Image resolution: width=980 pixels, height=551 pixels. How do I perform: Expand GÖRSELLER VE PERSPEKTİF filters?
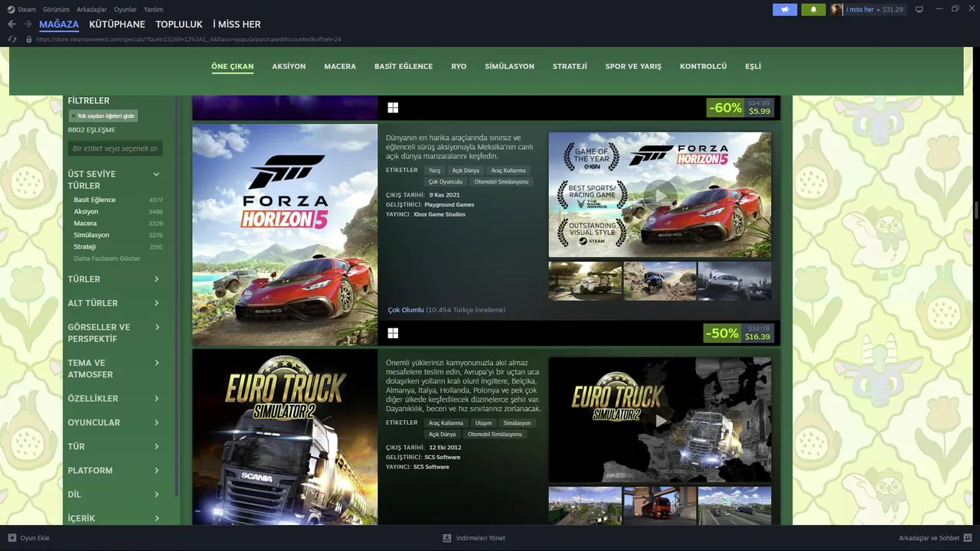pos(115,333)
